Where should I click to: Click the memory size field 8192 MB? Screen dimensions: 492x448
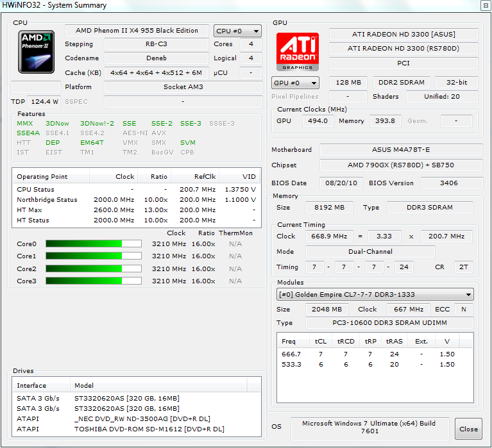click(329, 208)
